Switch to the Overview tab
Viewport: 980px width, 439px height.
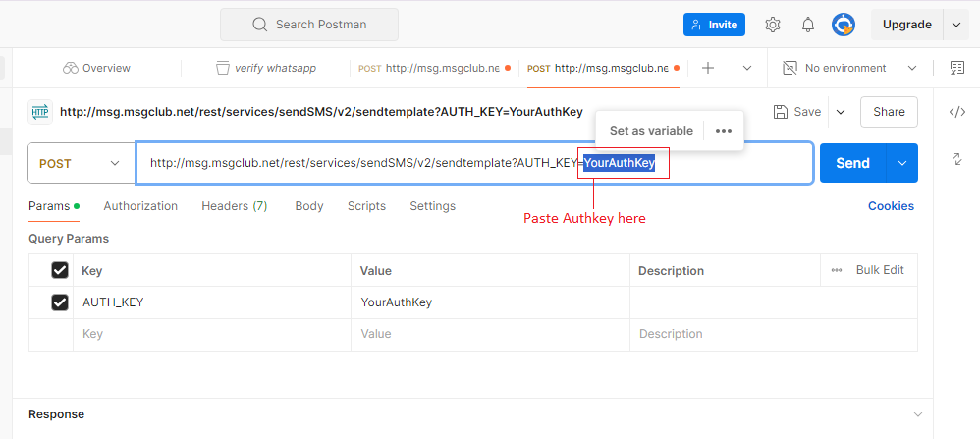coord(96,68)
